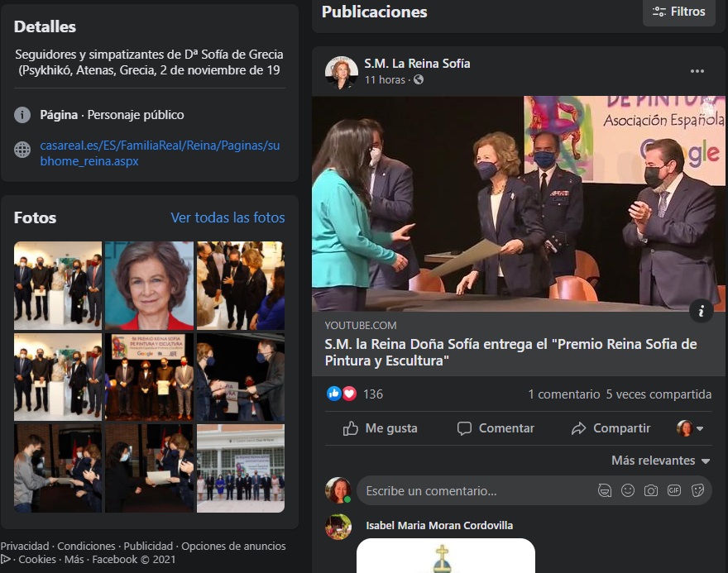Click the Personaje público category text

(x=136, y=115)
